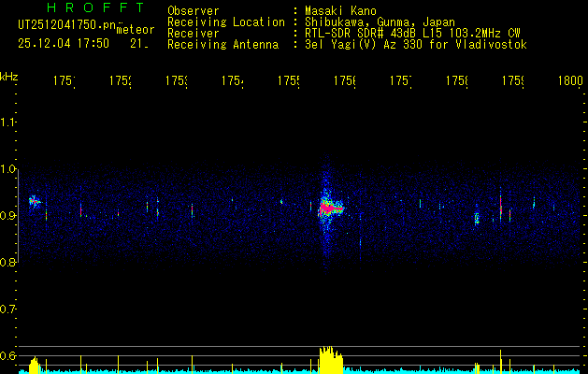Click the 1.0 frequency axis label
588x374 pixels.
coord(7,169)
